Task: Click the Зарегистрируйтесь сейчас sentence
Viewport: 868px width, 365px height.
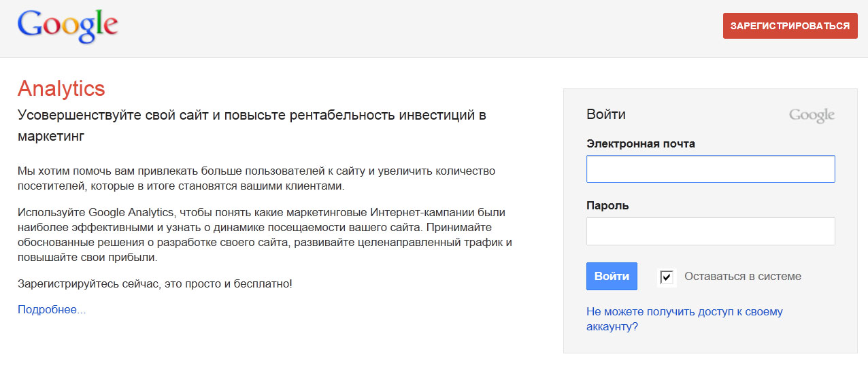Action: (154, 283)
